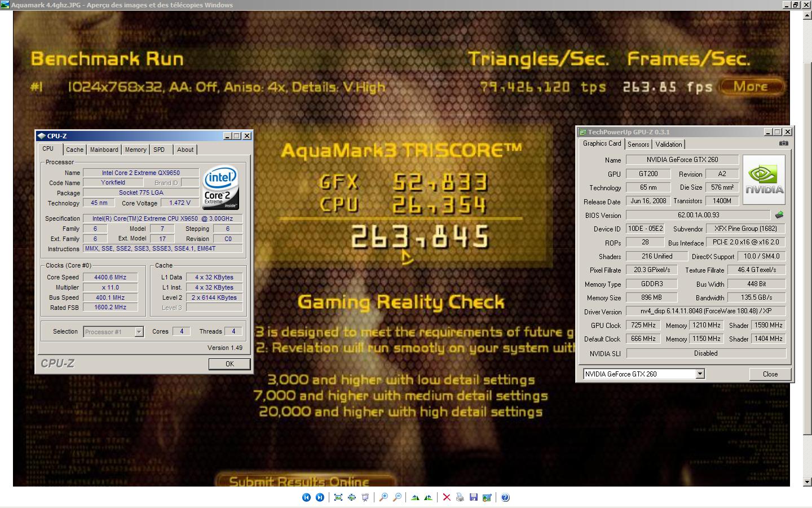812x508 pixels.
Task: Click the GPU-Z screenshot camera icon
Action: pyautogui.click(x=783, y=143)
